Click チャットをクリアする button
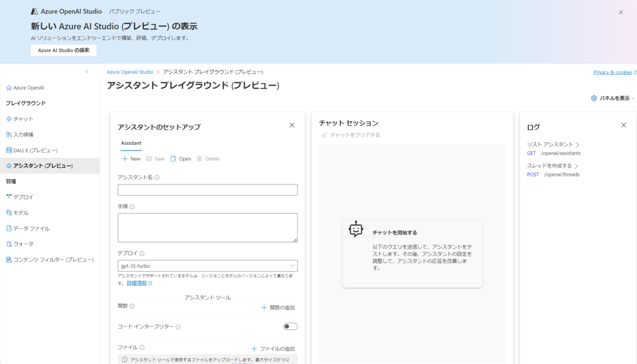Screen dimensions: 637x364 (x=350, y=135)
